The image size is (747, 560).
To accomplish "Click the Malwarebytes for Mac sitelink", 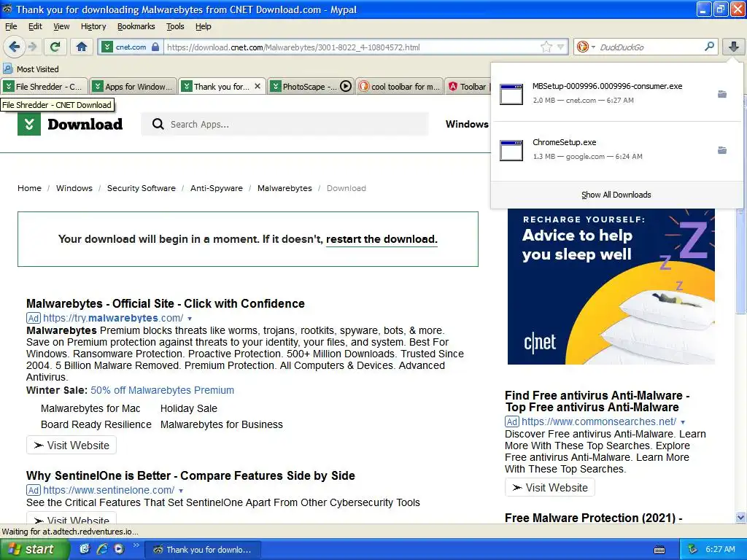I will click(x=90, y=408).
